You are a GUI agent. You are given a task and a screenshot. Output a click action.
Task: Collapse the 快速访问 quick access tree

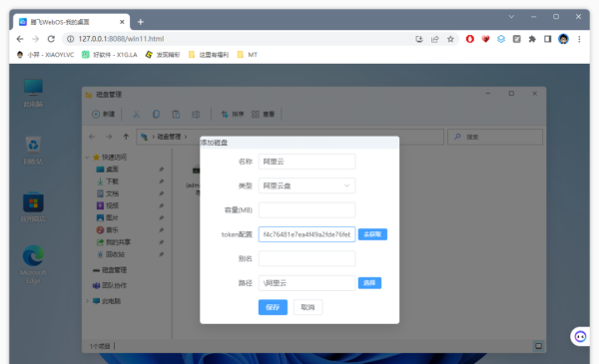(x=87, y=158)
